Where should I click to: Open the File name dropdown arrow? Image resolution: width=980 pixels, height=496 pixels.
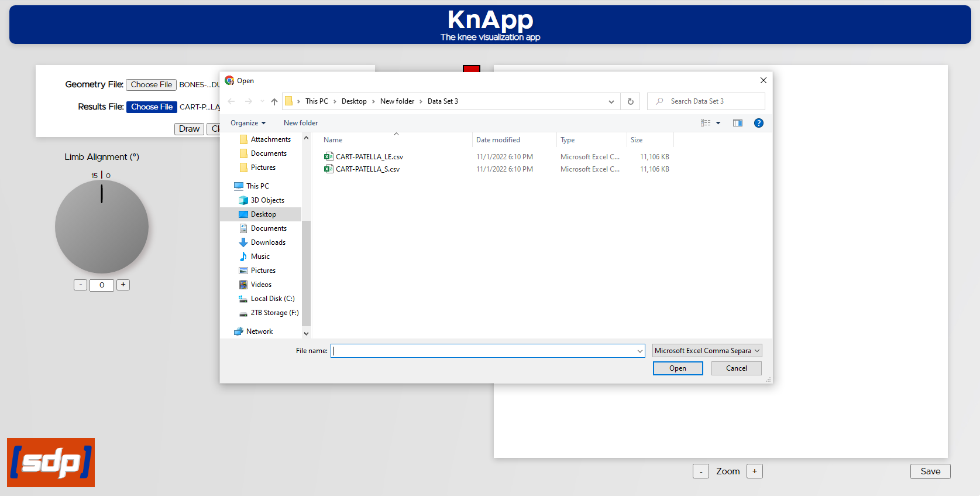639,351
